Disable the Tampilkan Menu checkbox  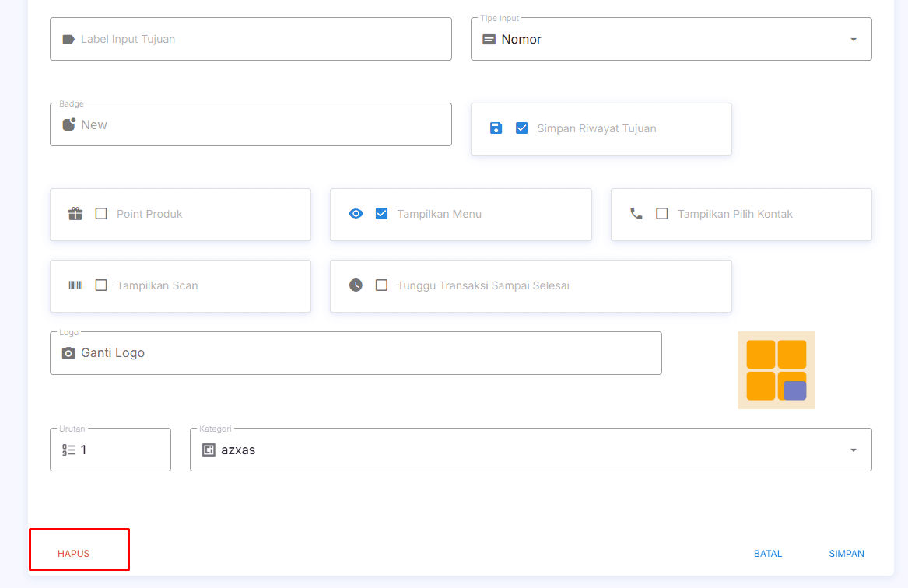tap(381, 214)
